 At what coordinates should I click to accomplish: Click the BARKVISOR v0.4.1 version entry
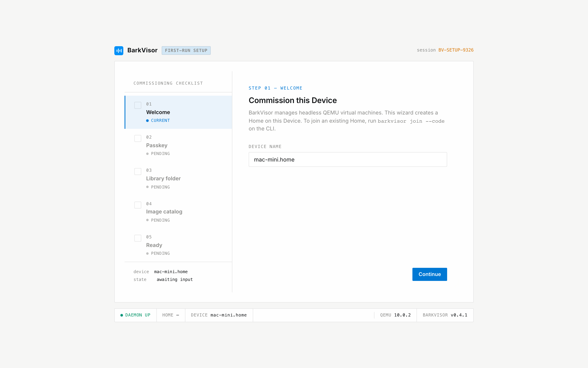pos(445,315)
